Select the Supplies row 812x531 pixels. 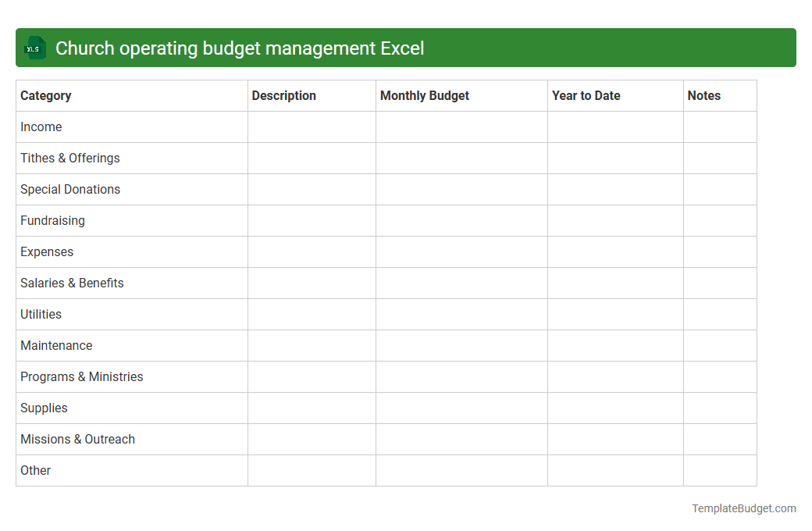pyautogui.click(x=44, y=408)
